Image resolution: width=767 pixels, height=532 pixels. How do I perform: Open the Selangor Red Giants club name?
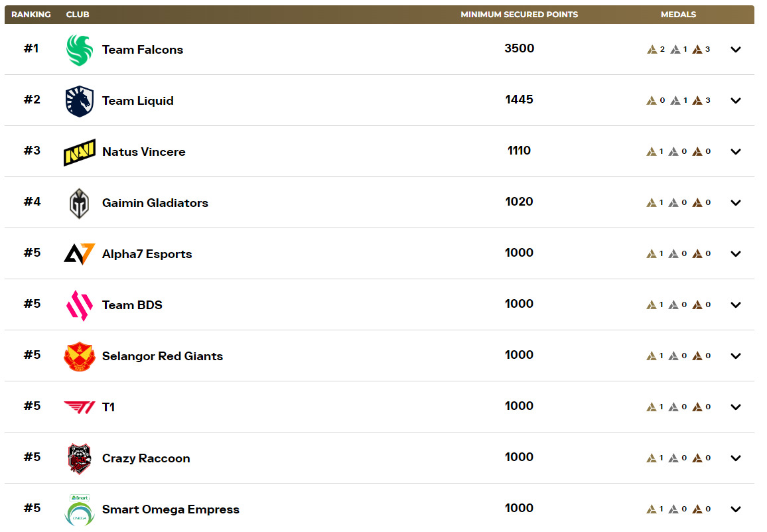(x=162, y=356)
